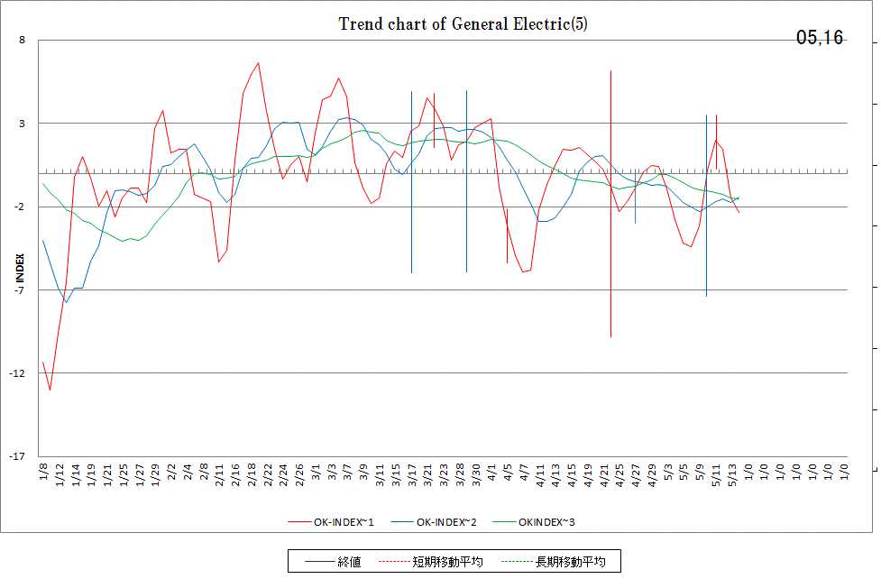Click the x-axis date label "3/7"
This screenshot has width=881, height=588.
[347, 472]
